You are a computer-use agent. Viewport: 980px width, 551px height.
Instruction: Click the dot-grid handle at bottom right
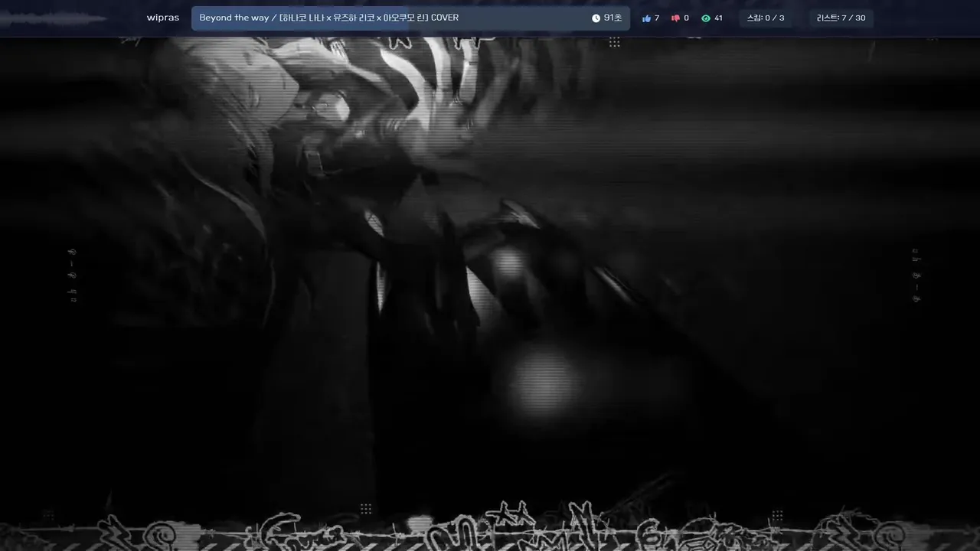[x=777, y=515]
